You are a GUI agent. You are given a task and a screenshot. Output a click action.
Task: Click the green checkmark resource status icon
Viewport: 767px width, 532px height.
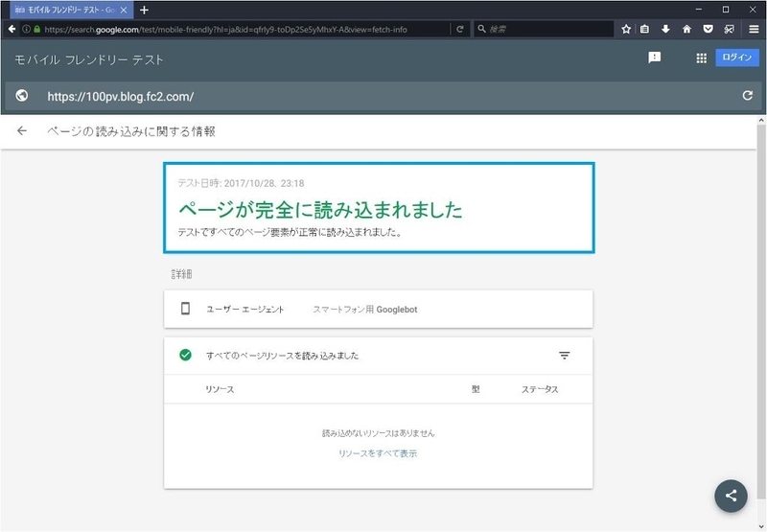pos(185,355)
